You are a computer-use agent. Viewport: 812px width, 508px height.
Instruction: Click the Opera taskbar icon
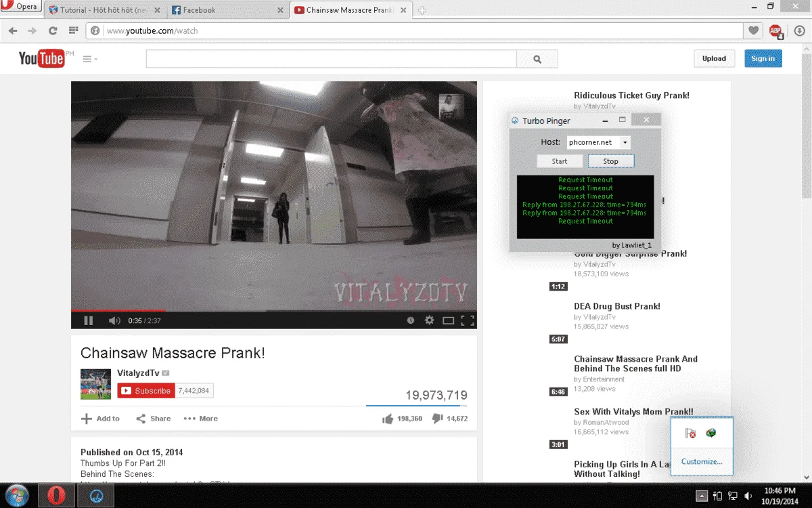coord(57,496)
